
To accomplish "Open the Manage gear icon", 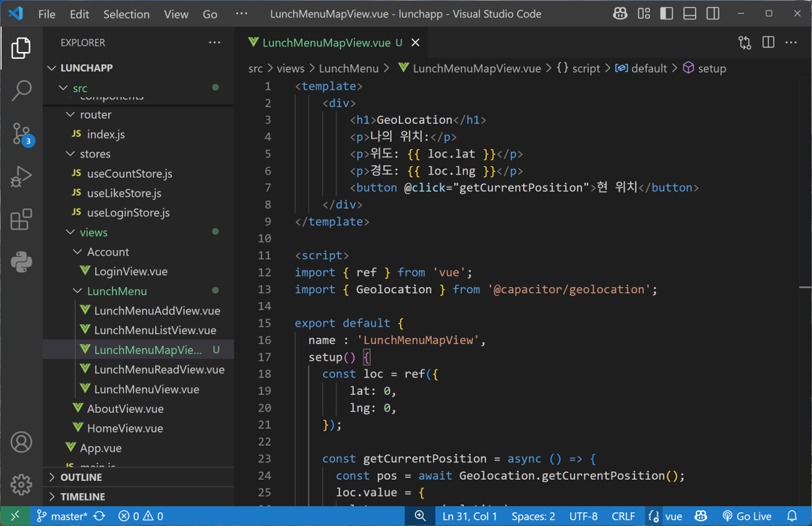I will coord(21,485).
